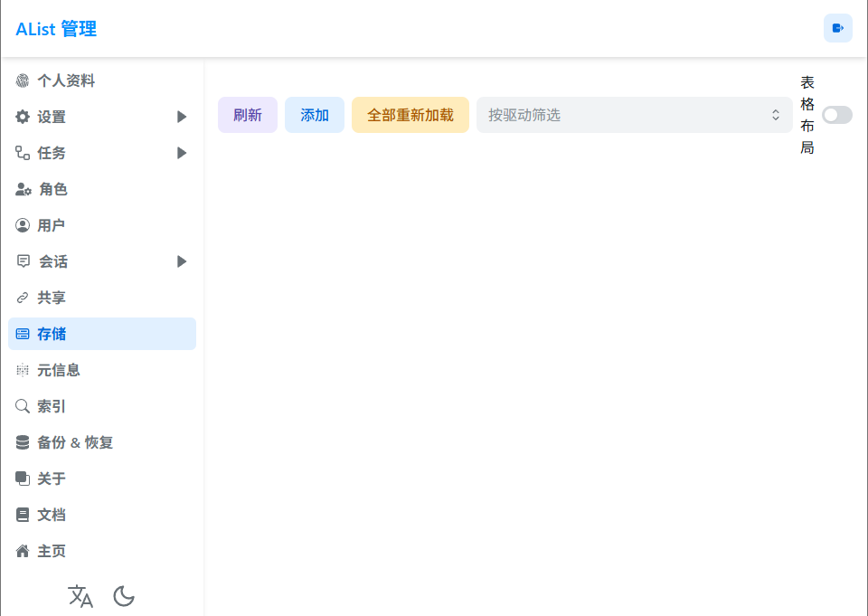This screenshot has height=616, width=868.
Task: Go to the 角色 page
Action: [x=102, y=189]
